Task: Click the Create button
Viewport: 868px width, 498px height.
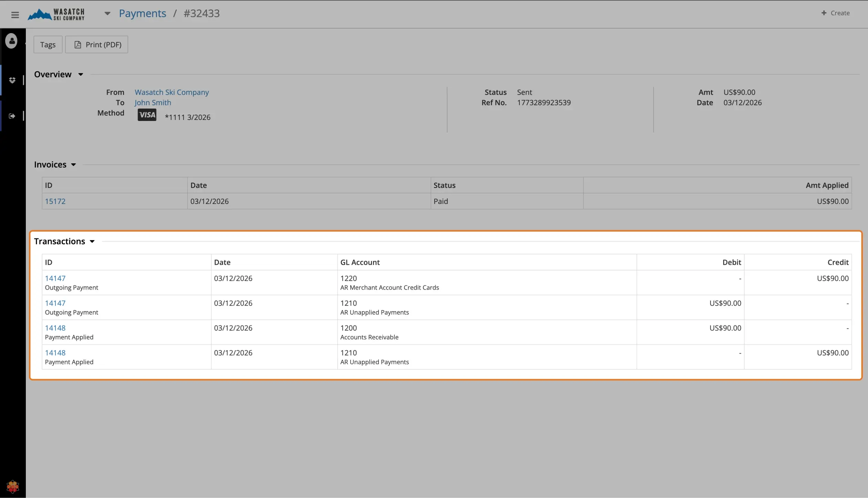Action: tap(836, 13)
